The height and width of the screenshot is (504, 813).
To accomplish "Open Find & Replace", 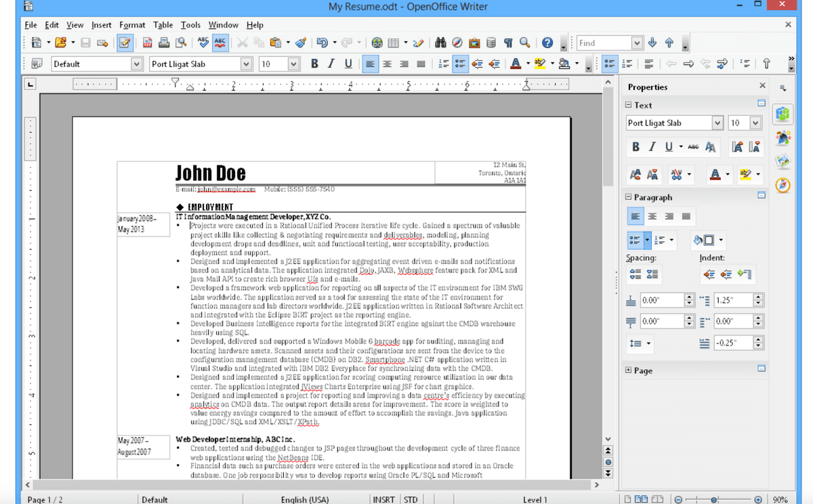I will point(440,41).
